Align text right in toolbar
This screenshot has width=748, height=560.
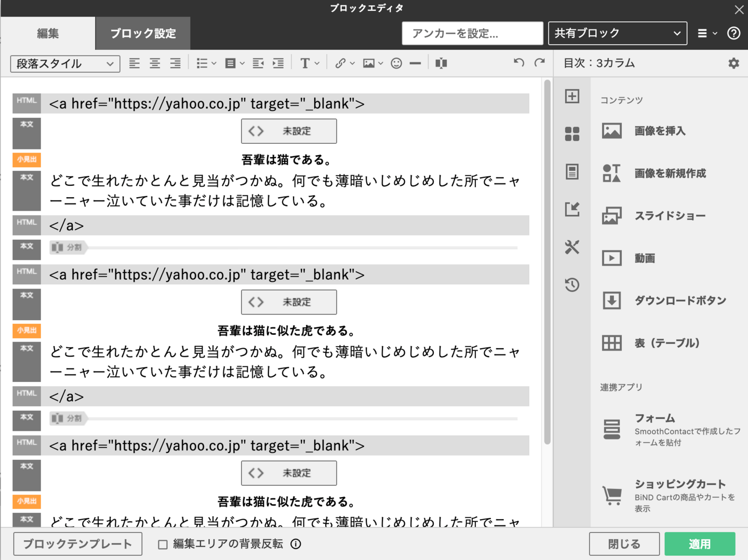pos(175,63)
